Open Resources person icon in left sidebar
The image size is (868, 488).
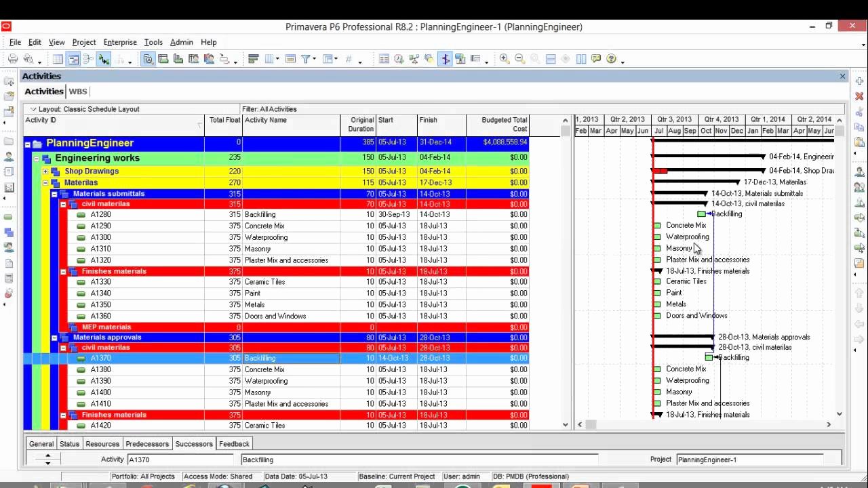(x=8, y=157)
